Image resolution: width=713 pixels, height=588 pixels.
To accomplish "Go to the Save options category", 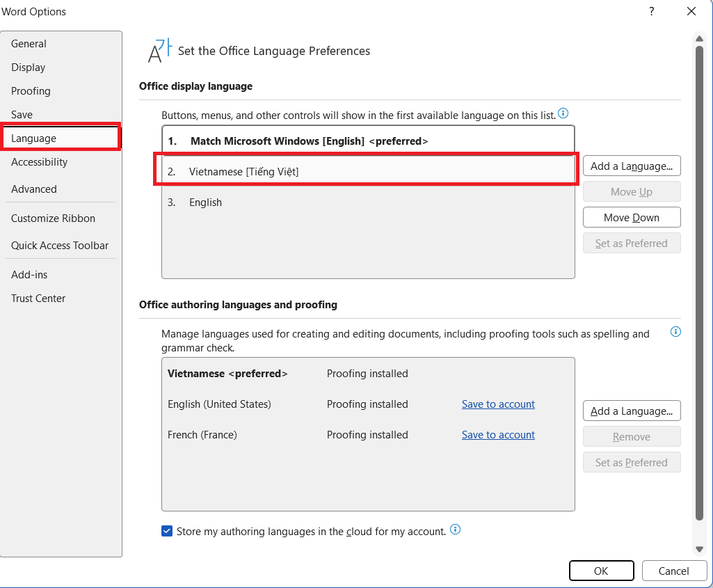I will 61,115.
